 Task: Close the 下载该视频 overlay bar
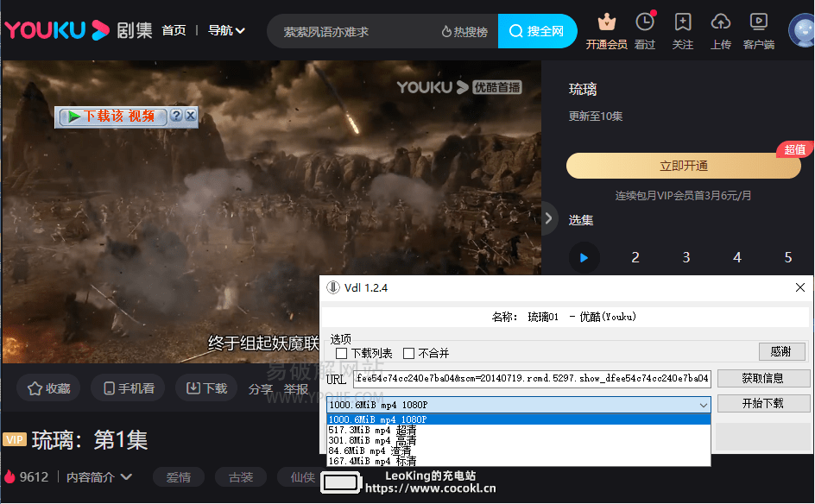pos(190,116)
